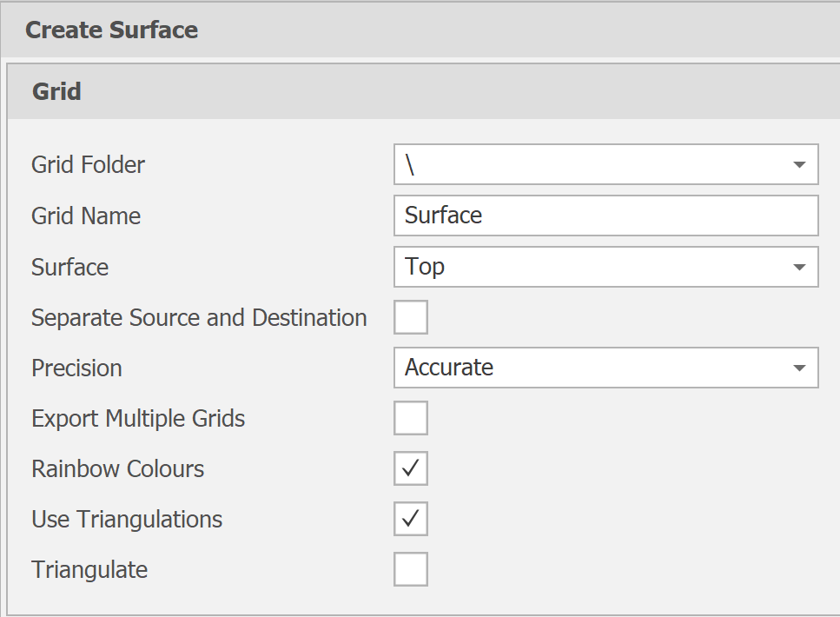Click the Precision label text
Screen dimensions: 840x617
76,368
